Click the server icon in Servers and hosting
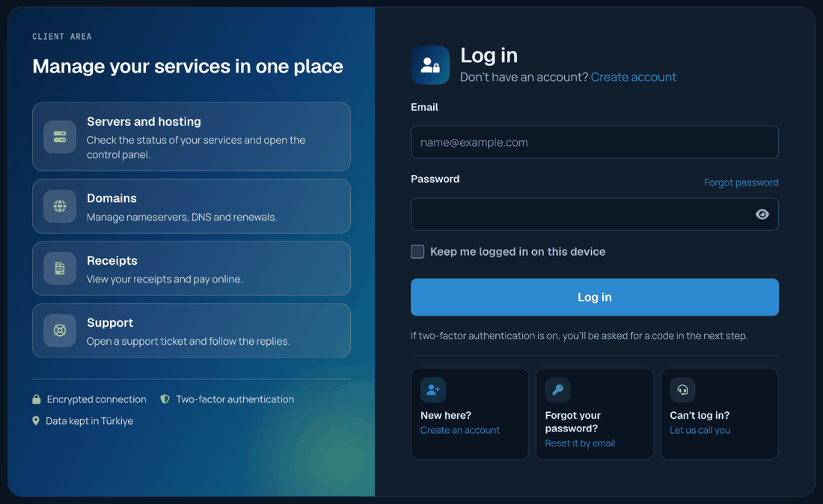Image resolution: width=823 pixels, height=504 pixels. tap(60, 137)
